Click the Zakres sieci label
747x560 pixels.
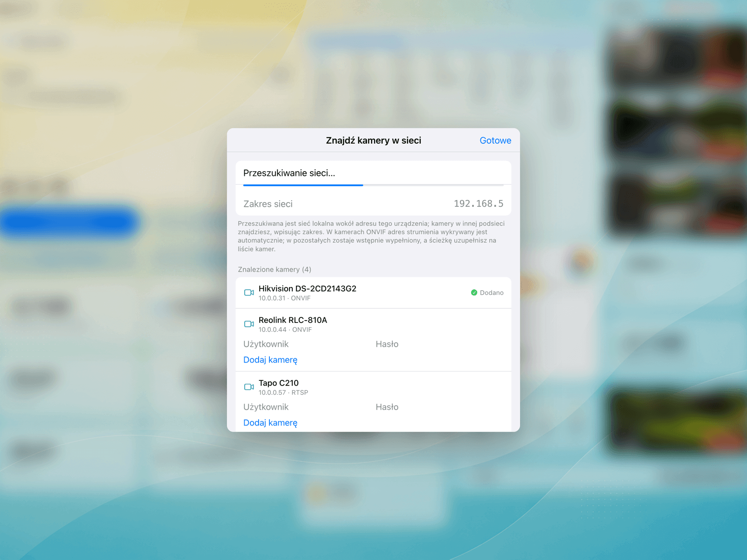[x=268, y=204]
